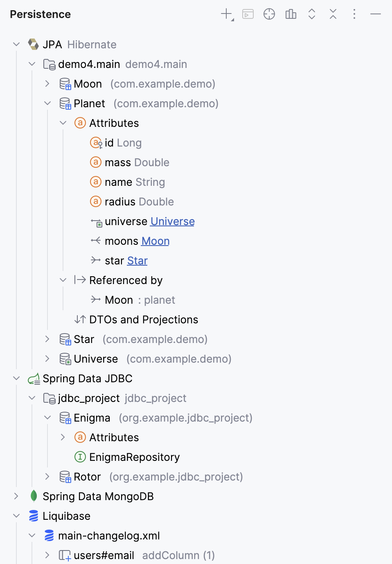Image resolution: width=392 pixels, height=564 pixels.
Task: Hide the Persistence tool window
Action: coord(375,14)
